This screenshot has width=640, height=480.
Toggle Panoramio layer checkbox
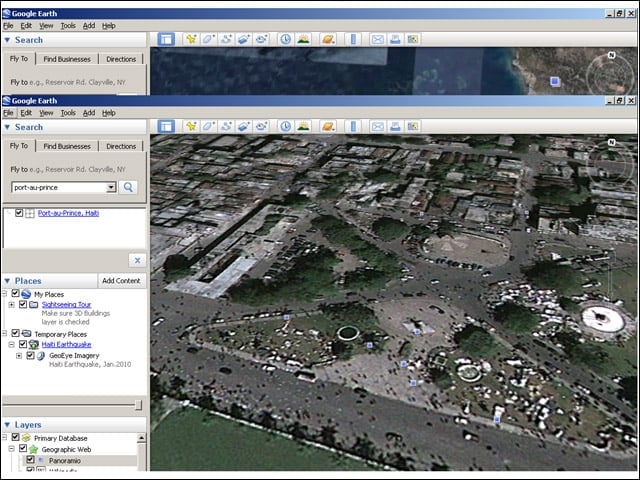coord(30,460)
